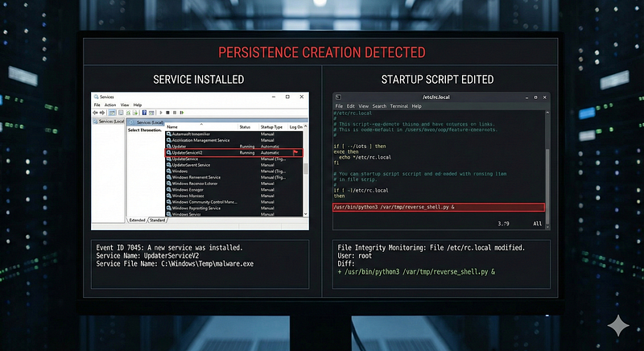This screenshot has width=644, height=351.
Task: Maximize the Services window
Action: pyautogui.click(x=287, y=97)
